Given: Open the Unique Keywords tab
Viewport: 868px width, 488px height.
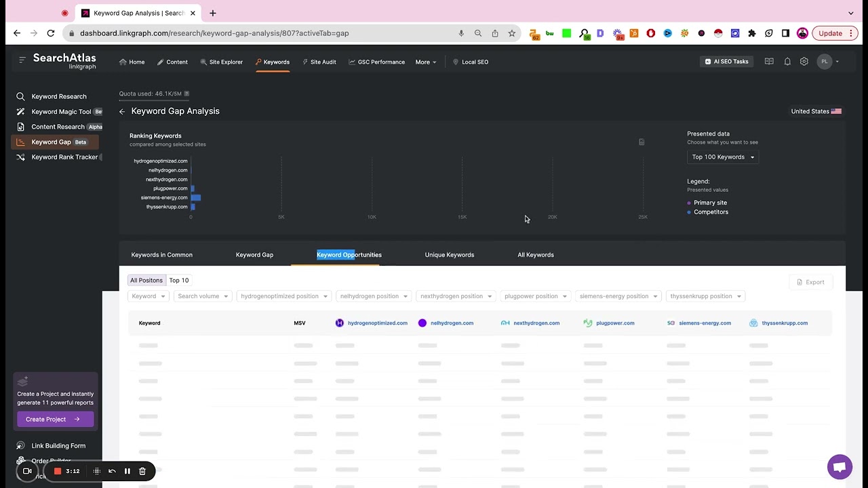Looking at the screenshot, I should tap(449, 255).
